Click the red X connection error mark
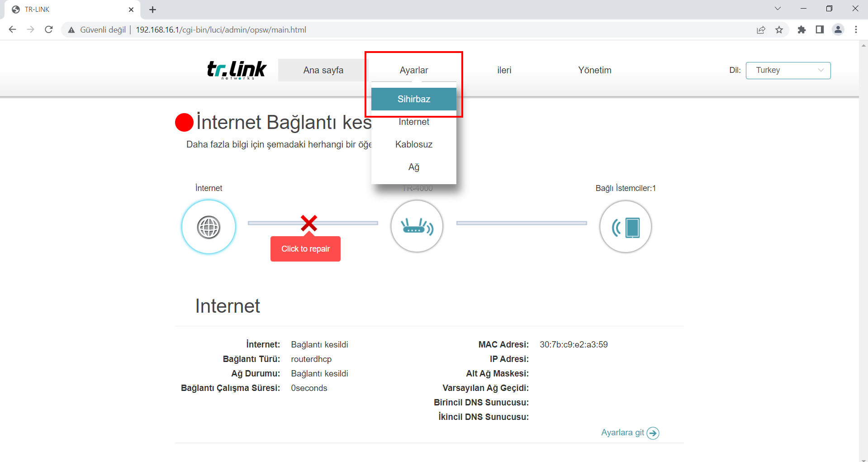 tap(309, 223)
